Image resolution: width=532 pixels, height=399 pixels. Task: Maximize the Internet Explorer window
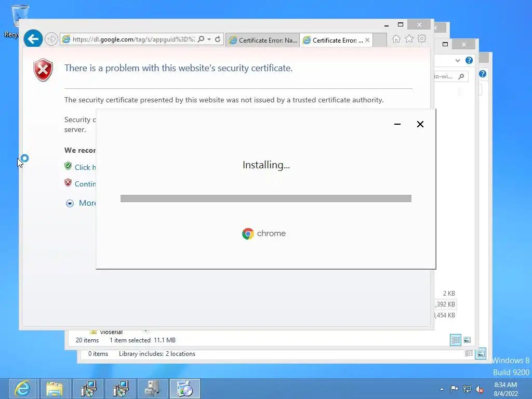pyautogui.click(x=401, y=25)
